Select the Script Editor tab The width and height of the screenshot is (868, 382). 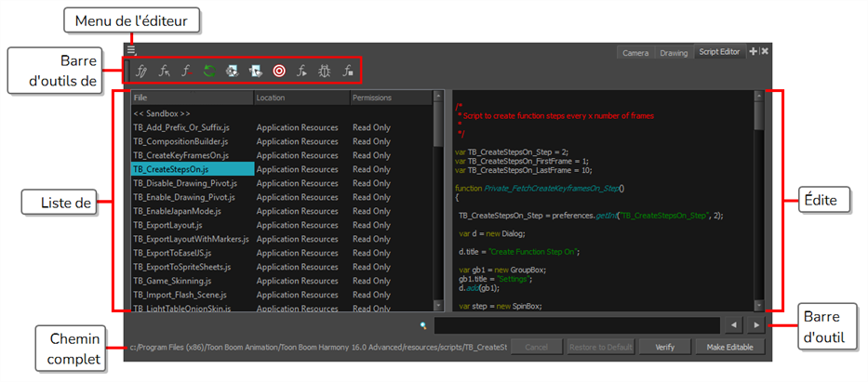coord(719,52)
